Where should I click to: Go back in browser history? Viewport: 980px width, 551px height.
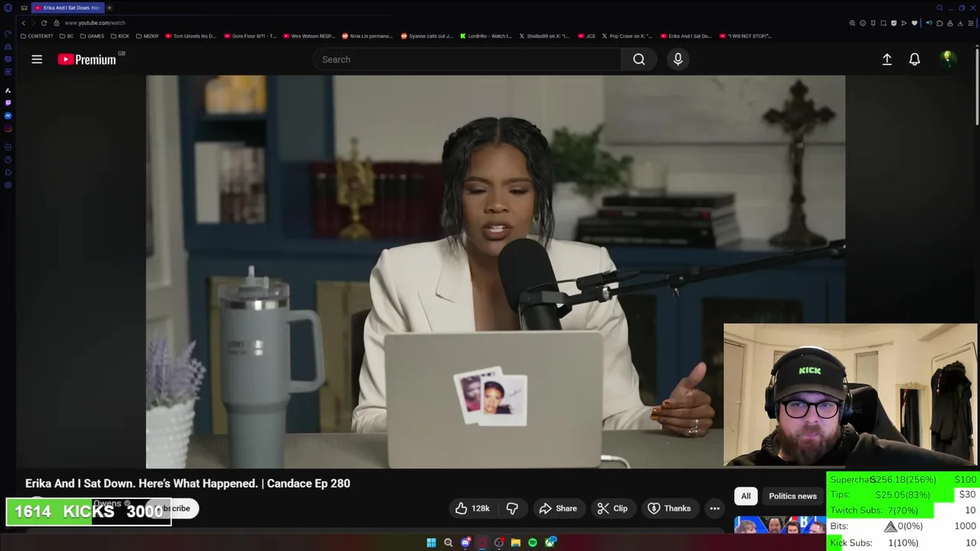pos(23,23)
